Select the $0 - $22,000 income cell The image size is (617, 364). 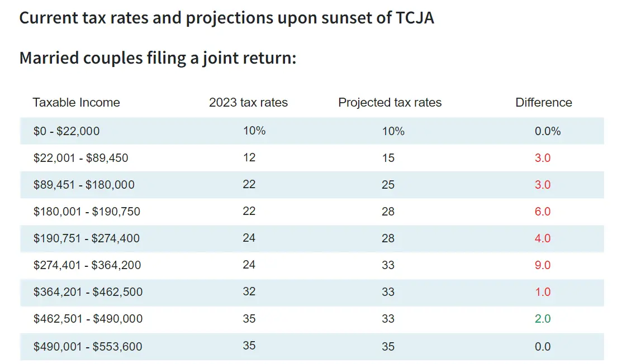point(67,132)
